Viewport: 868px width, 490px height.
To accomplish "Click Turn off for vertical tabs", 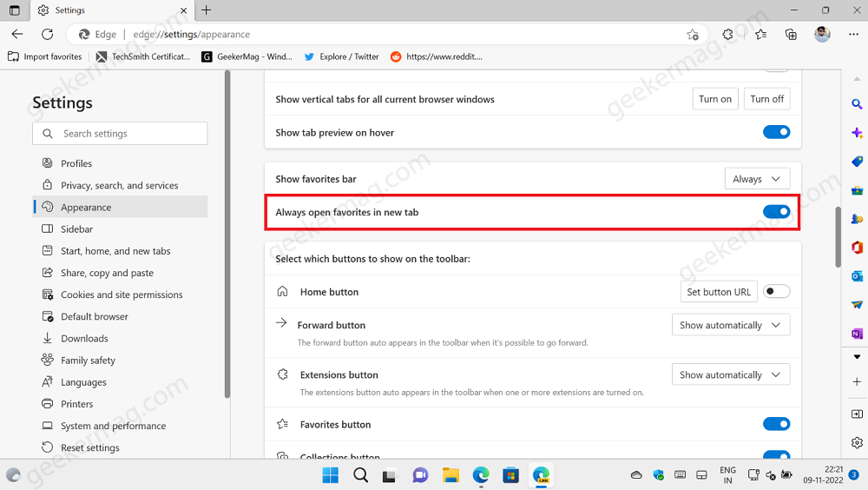I will pos(766,99).
